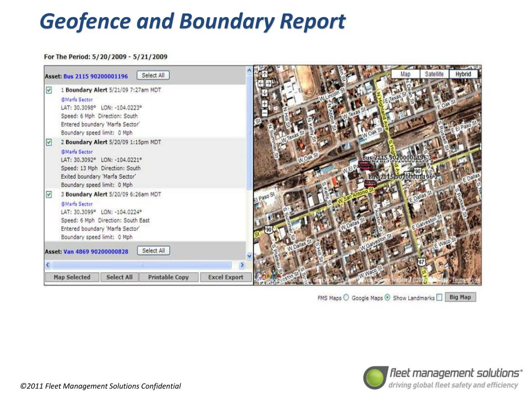Image resolution: width=532 pixels, height=399 pixels.
Task: Open the Printable Copy
Action: (168, 277)
